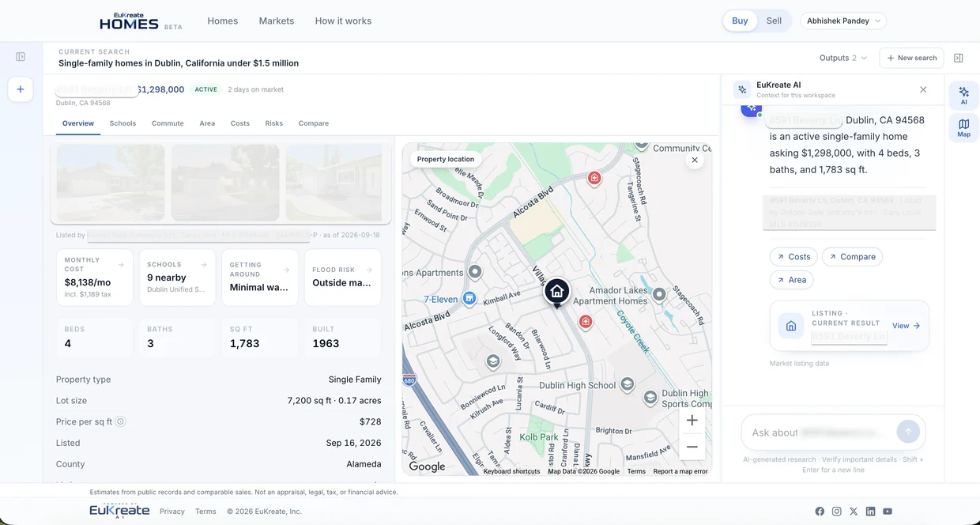Select the Overview tab
Viewport: 980px width, 525px height.
pos(78,123)
